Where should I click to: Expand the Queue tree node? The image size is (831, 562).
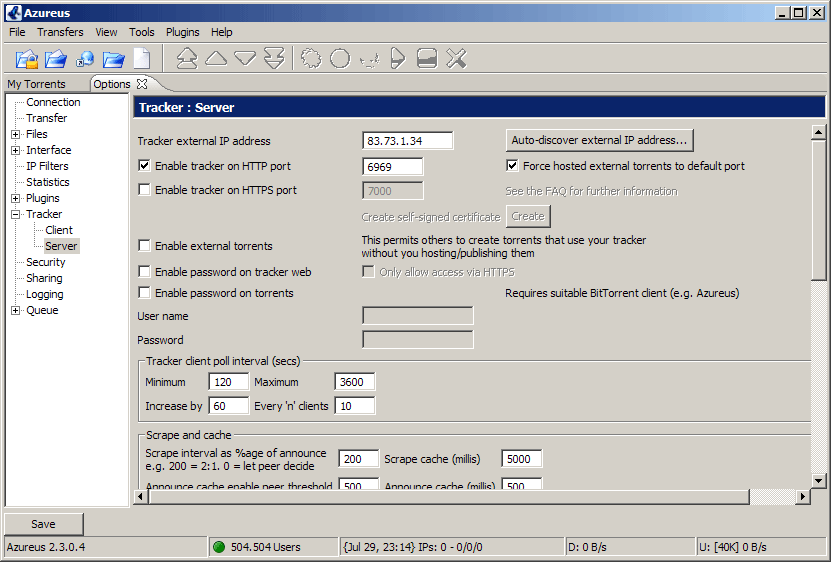[x=15, y=310]
